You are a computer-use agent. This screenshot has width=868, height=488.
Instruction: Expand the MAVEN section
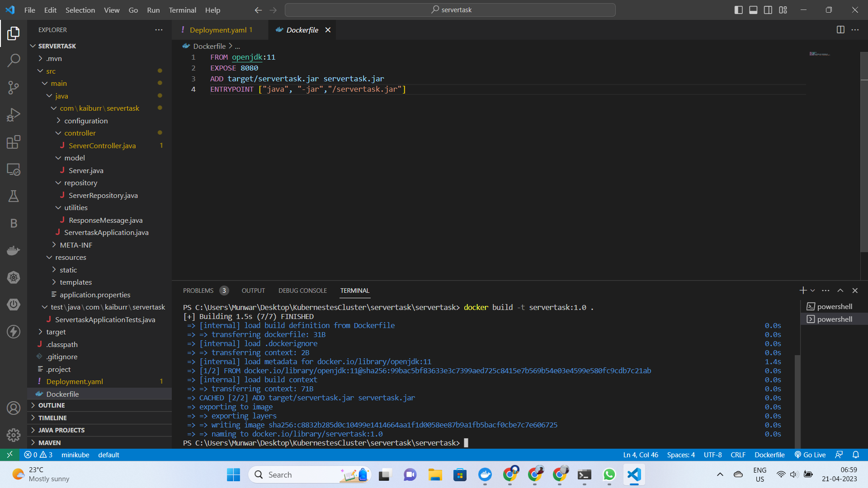[x=50, y=442]
